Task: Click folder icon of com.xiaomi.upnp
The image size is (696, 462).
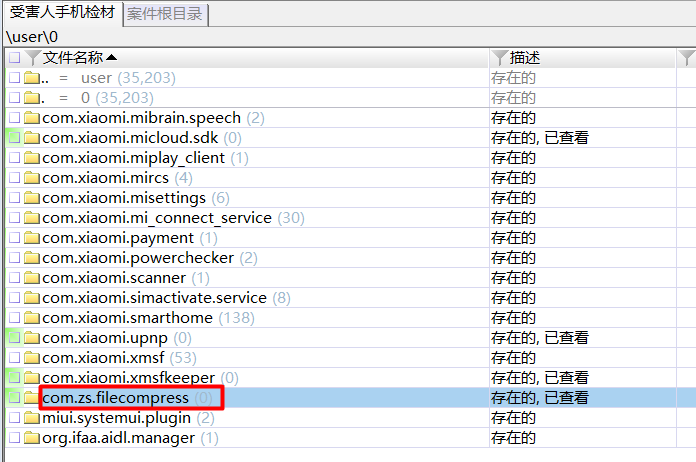Action: (32, 338)
